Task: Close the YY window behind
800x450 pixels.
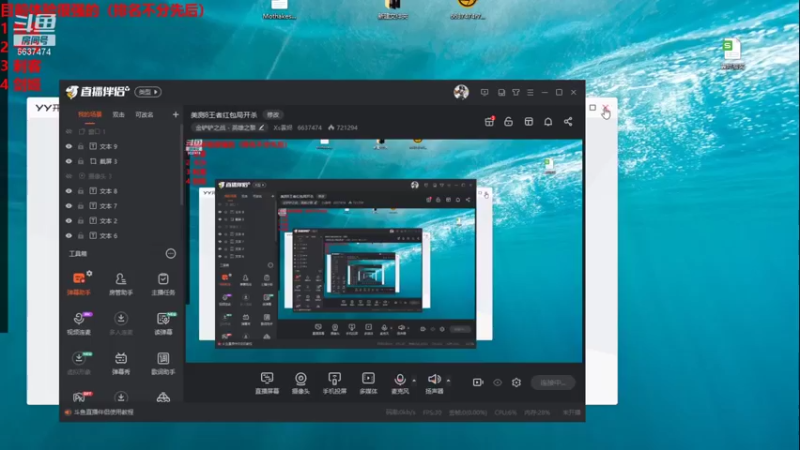Action: (x=606, y=108)
